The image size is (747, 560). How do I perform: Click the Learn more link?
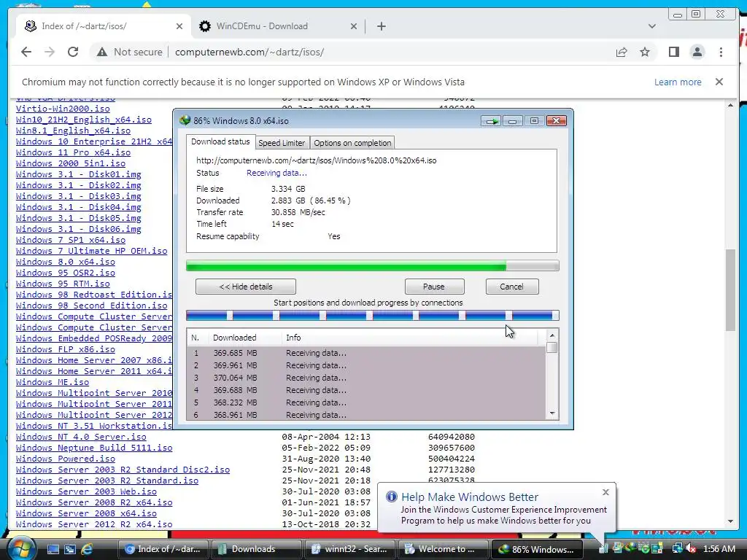pos(678,82)
